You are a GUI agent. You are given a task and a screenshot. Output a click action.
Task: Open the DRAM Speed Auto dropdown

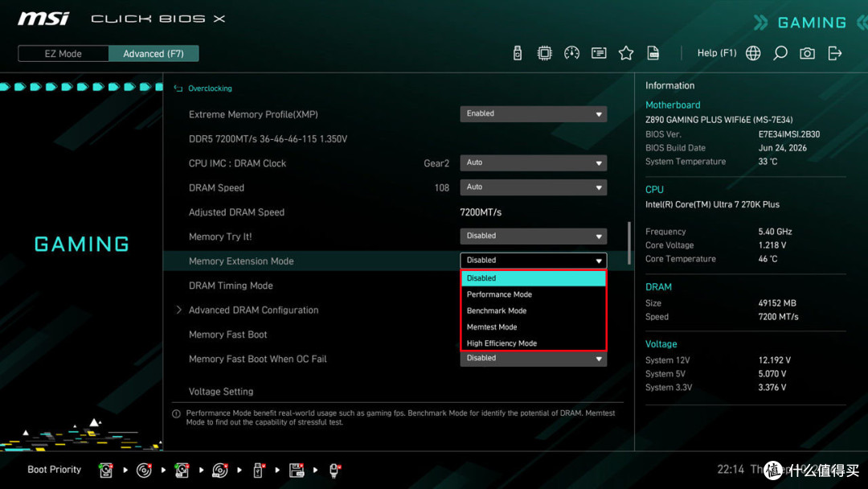pos(534,187)
